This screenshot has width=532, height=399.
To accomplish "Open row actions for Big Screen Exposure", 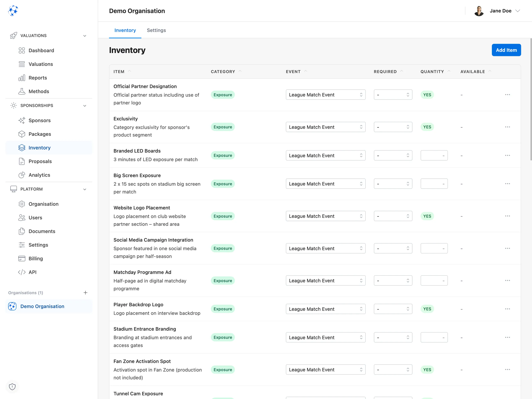I will point(507,184).
